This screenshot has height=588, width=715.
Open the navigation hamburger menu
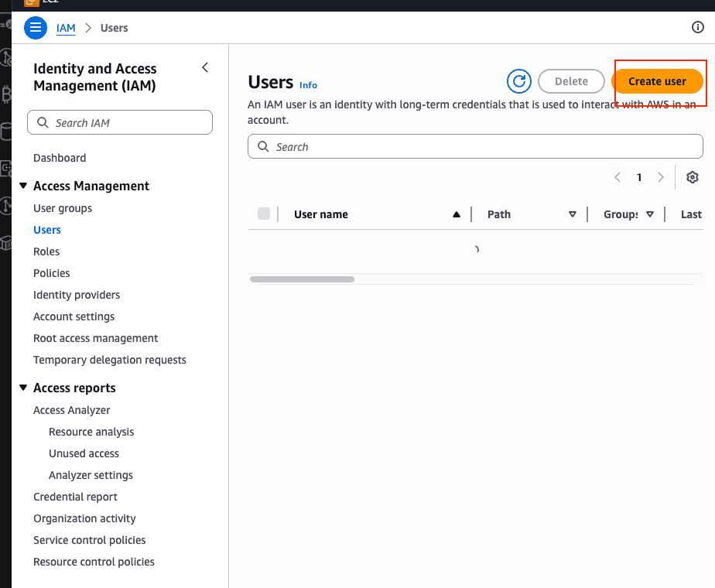tap(35, 27)
